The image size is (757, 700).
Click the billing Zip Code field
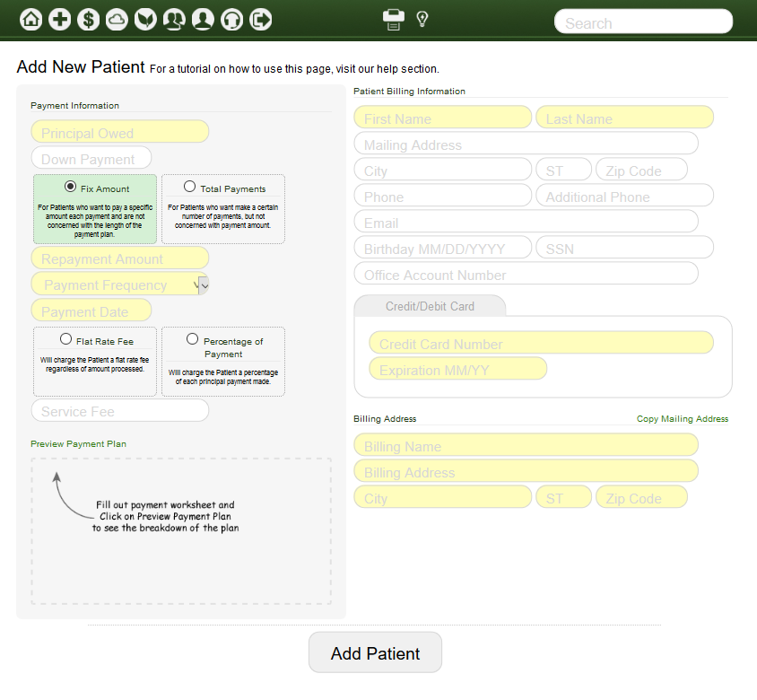[x=641, y=497]
